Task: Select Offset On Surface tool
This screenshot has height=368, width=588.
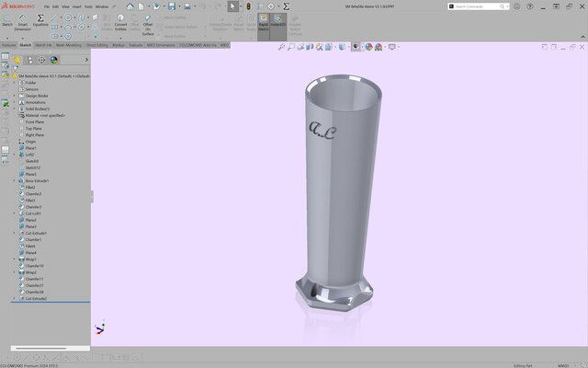Action: click(148, 26)
